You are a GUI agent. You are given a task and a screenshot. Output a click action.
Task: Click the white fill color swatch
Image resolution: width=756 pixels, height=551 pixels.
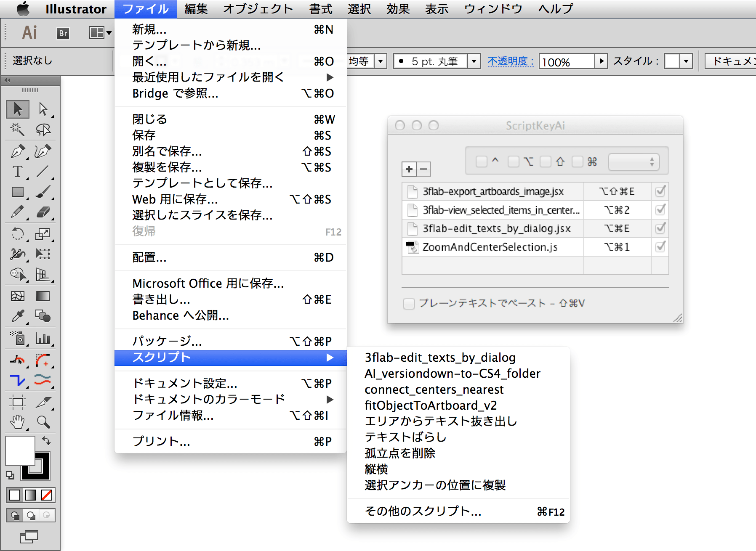[x=20, y=450]
